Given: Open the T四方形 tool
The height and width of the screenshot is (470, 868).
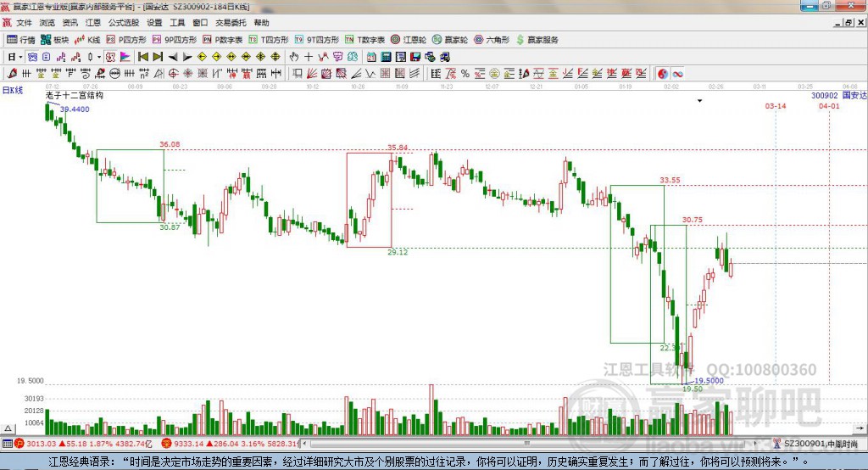Looking at the screenshot, I should (x=269, y=40).
